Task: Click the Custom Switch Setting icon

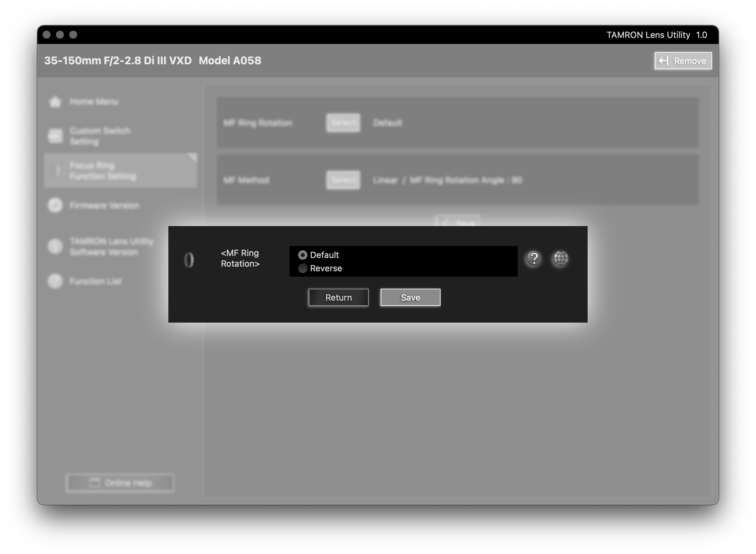Action: [55, 136]
